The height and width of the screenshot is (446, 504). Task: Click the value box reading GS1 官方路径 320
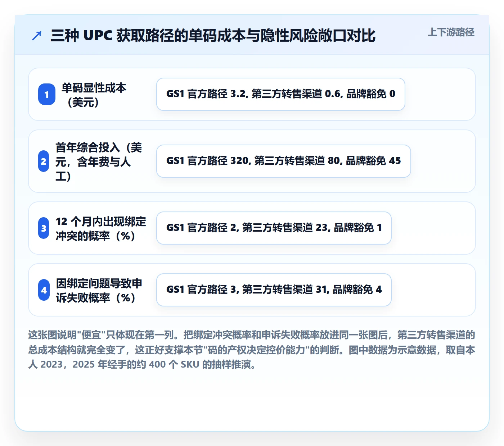[x=284, y=161]
